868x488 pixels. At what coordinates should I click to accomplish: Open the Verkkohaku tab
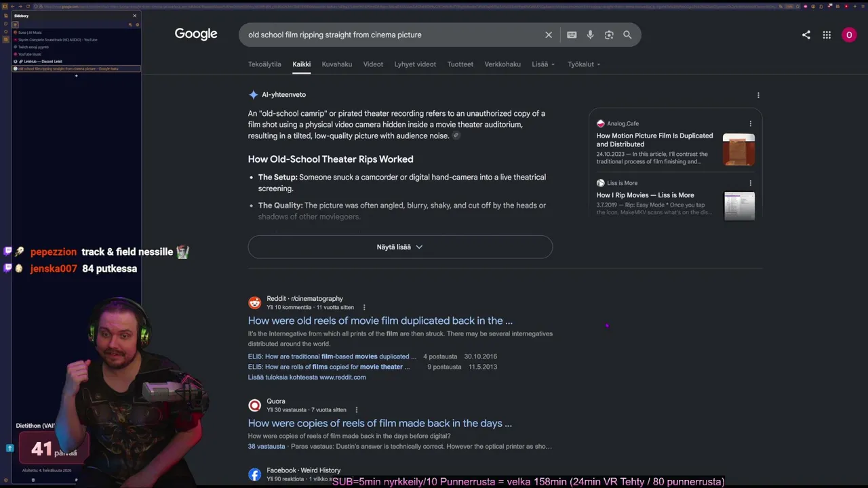pos(502,64)
